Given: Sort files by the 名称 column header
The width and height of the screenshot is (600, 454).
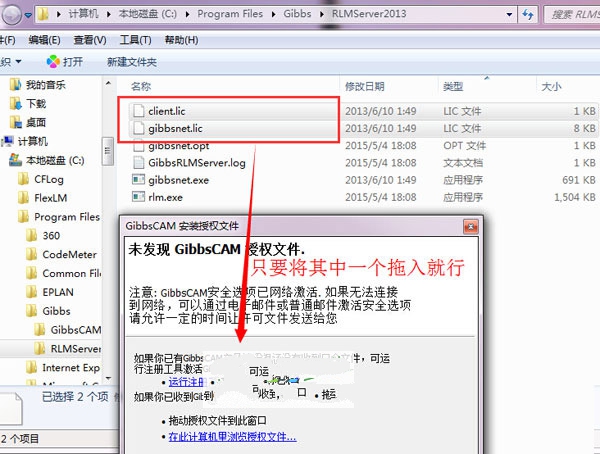Looking at the screenshot, I should [x=141, y=87].
